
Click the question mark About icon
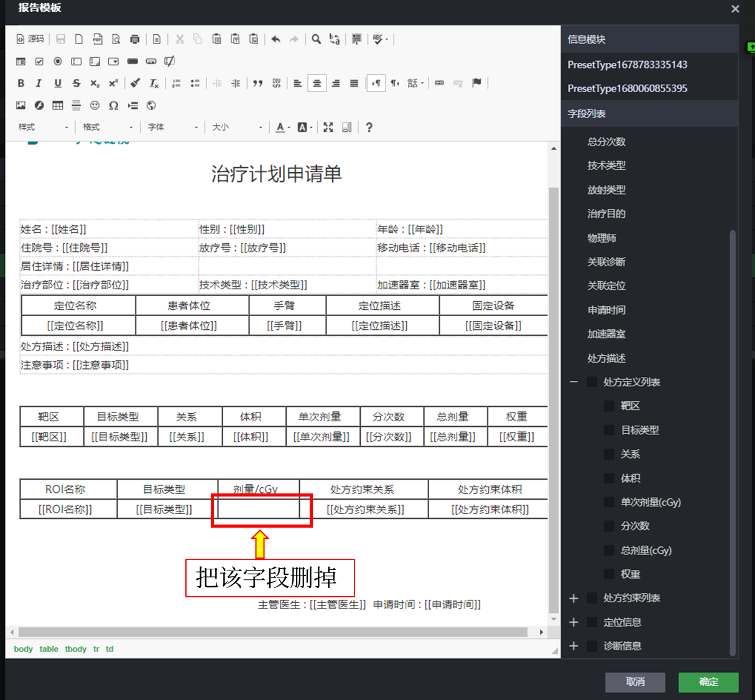coord(369,127)
